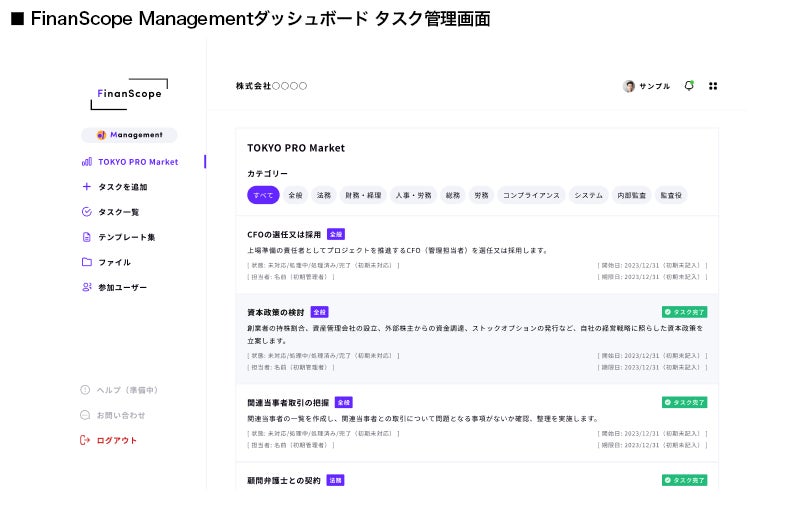Click the サンプル user avatar
Screen dimensions: 800x532
[629, 86]
